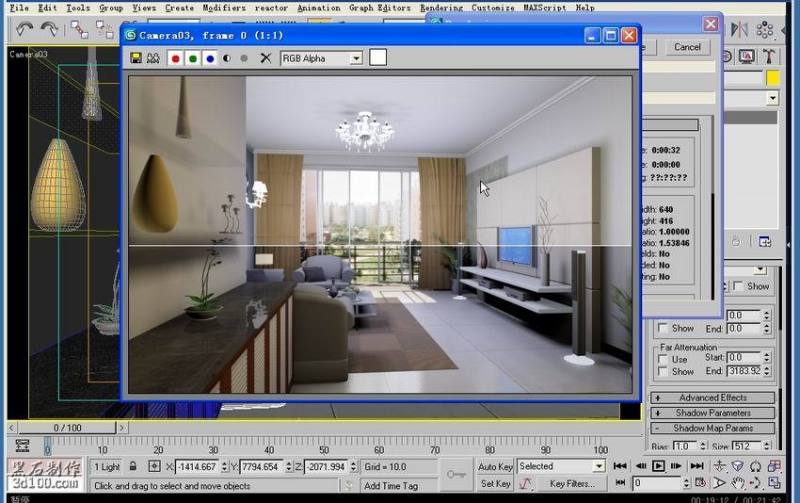Click the Redo arrow in the main toolbar
This screenshot has height=503, width=800.
[49, 29]
